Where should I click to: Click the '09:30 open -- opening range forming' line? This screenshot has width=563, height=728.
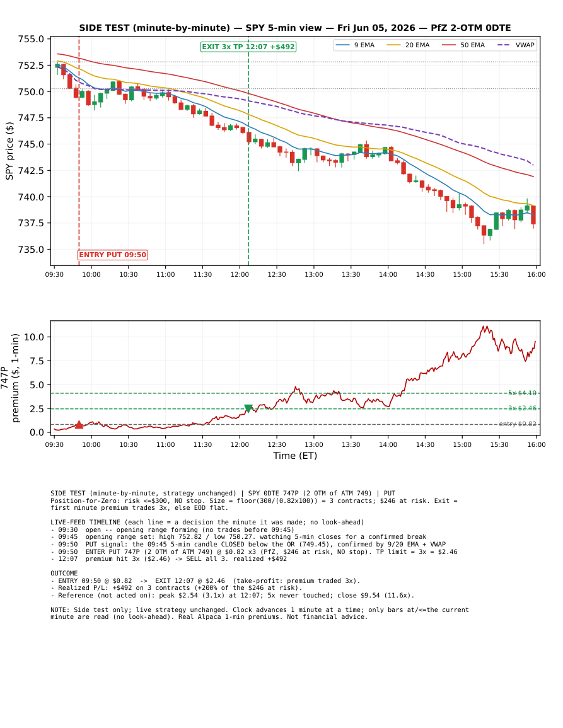(172, 529)
